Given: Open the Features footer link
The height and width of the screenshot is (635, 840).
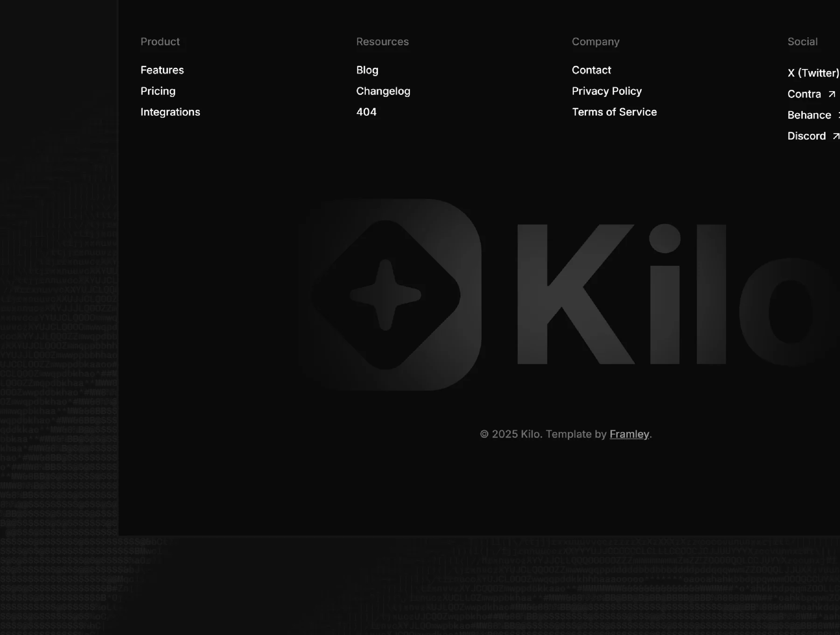Looking at the screenshot, I should coord(162,70).
